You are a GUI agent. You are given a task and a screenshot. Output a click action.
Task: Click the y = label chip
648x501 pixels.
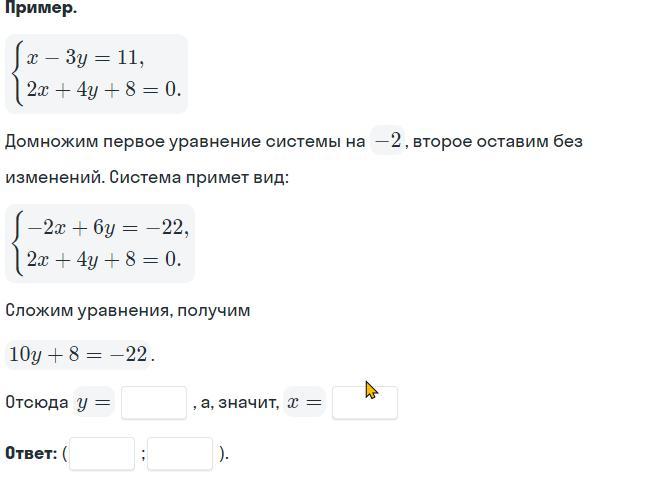pos(94,402)
